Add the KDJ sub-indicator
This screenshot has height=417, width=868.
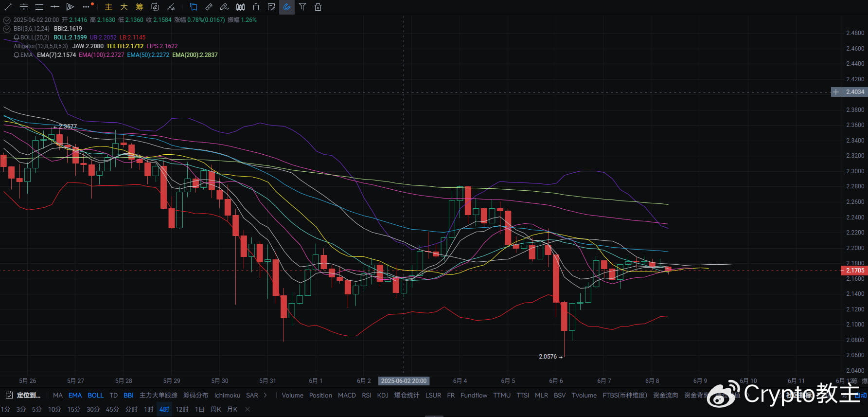[x=383, y=395]
